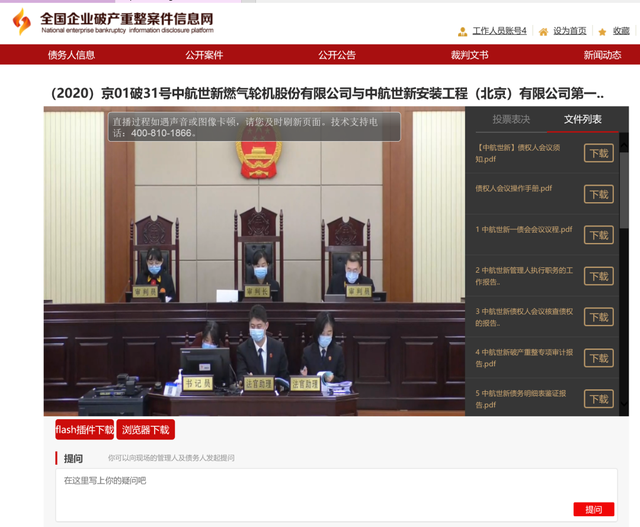Download 【中航世新】债权人会议须知.pdf
Image resolution: width=640 pixels, height=527 pixels.
[x=599, y=153]
